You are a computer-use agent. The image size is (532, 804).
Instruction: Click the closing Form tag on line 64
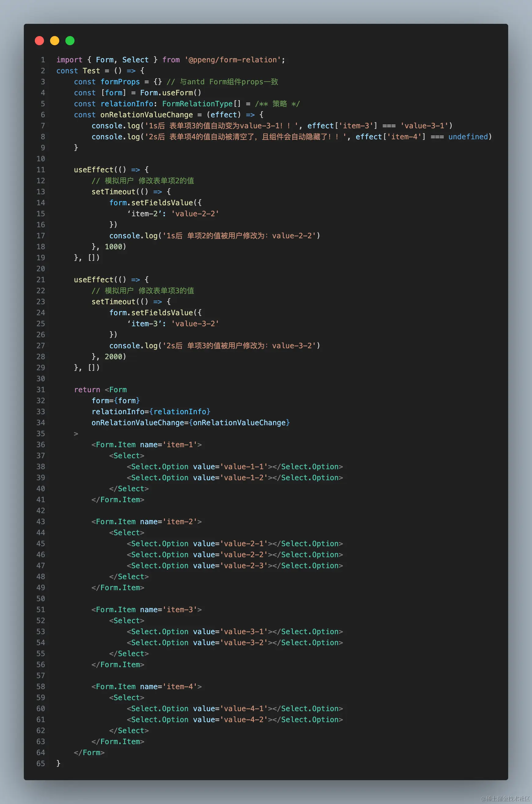[x=89, y=753]
